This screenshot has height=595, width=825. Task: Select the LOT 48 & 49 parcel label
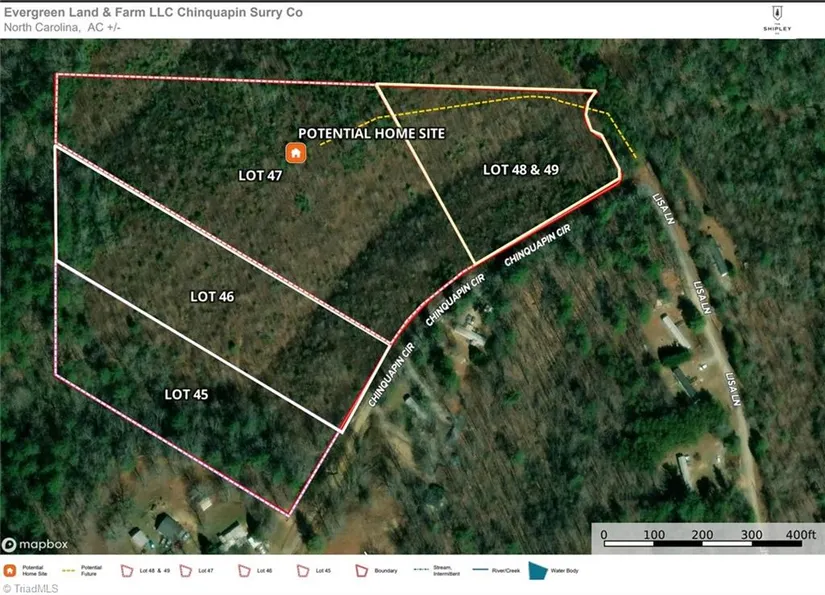(x=520, y=170)
